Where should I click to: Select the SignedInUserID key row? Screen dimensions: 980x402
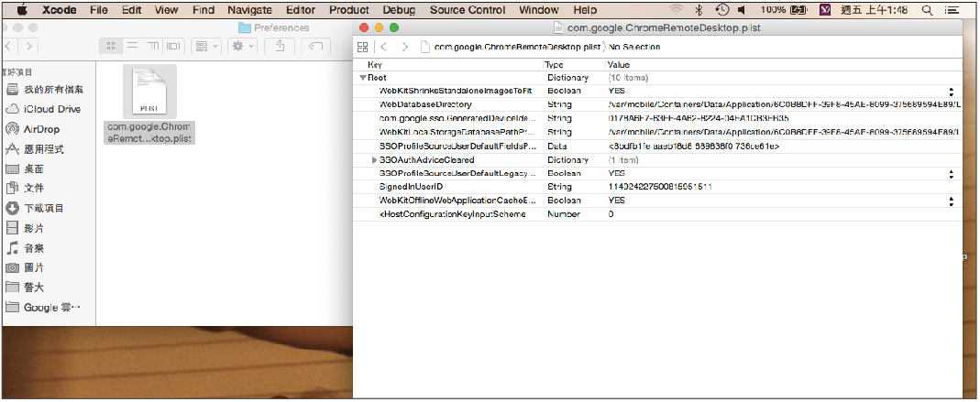click(x=412, y=188)
